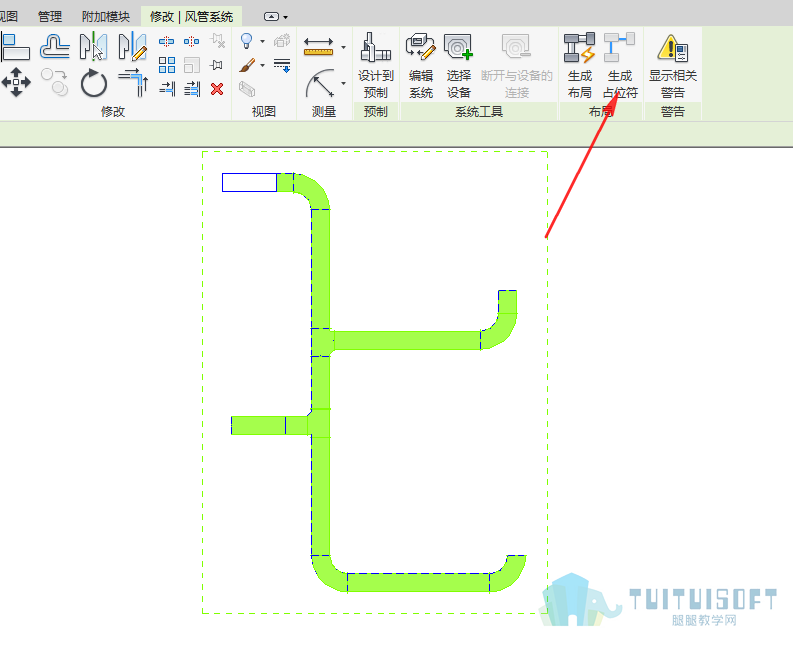The image size is (793, 652).
Task: Click the Aligned Dimension tool
Action: [320, 83]
